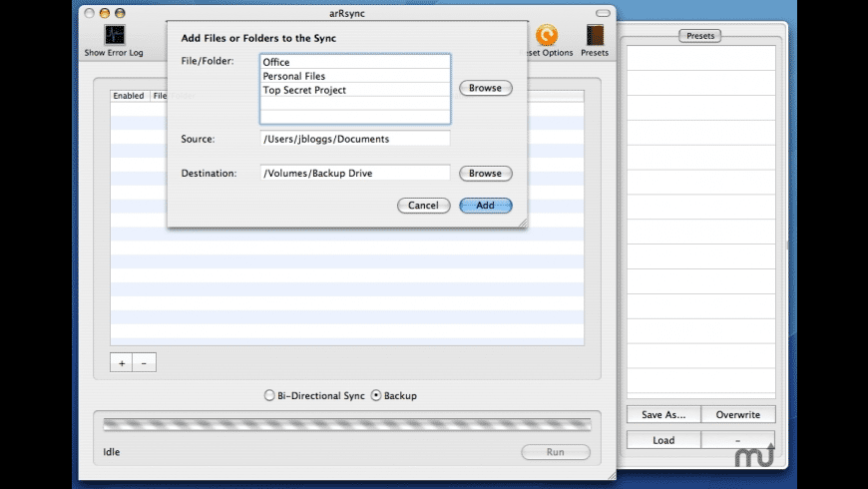Image resolution: width=868 pixels, height=489 pixels.
Task: Open the Show Error Log toolbar icon
Action: tap(115, 36)
